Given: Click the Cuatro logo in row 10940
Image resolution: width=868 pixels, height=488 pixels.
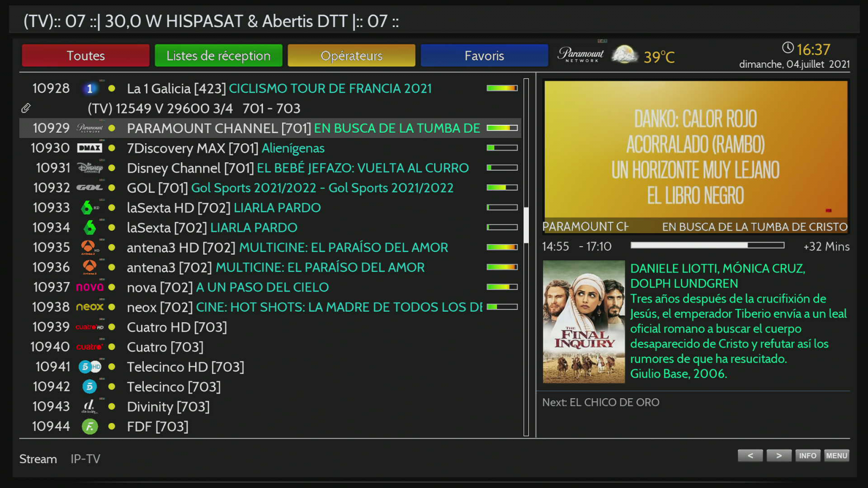Looking at the screenshot, I should (x=90, y=347).
